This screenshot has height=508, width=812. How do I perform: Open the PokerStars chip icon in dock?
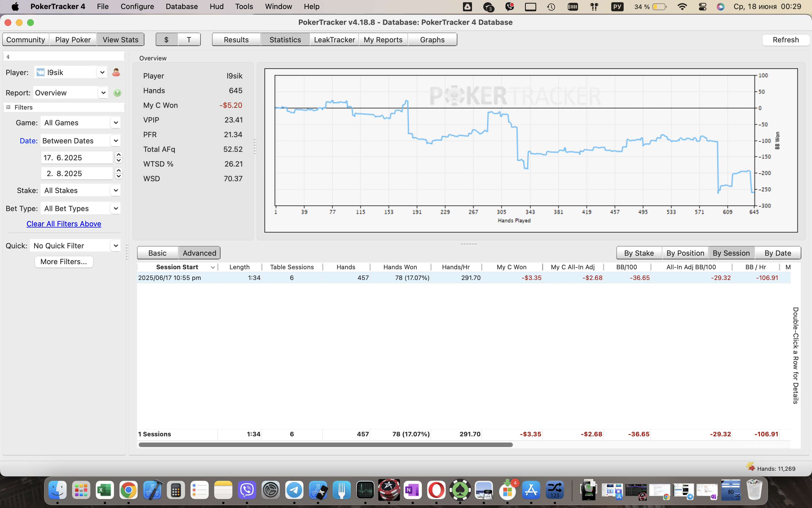[x=389, y=490]
